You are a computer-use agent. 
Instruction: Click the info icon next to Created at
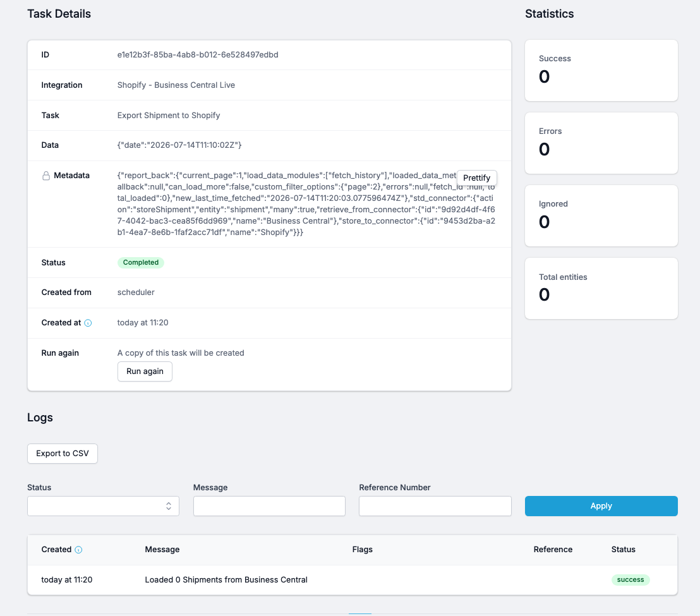coord(88,323)
